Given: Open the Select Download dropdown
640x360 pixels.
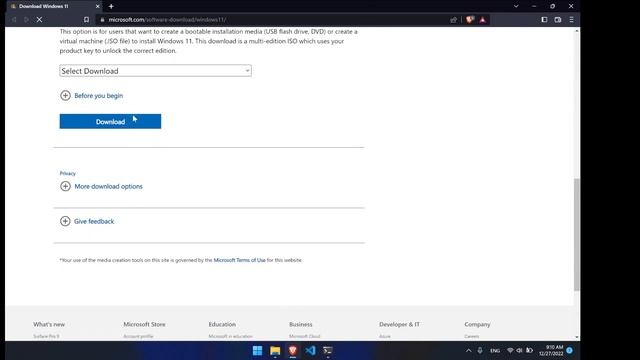Looking at the screenshot, I should pos(156,71).
